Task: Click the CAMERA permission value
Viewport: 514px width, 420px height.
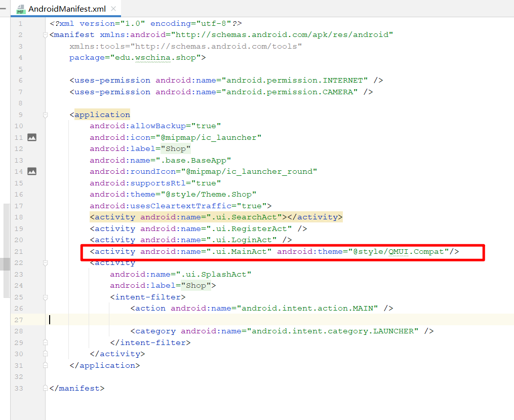Action: coord(290,92)
